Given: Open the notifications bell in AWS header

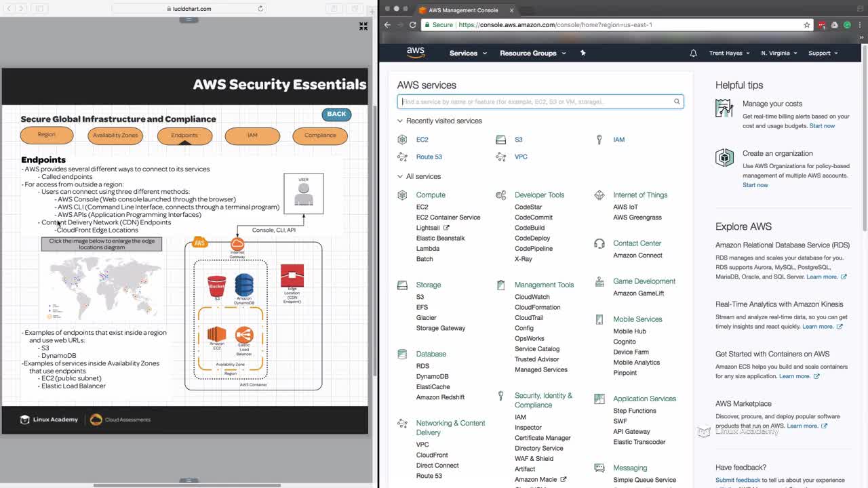Looking at the screenshot, I should tap(693, 53).
